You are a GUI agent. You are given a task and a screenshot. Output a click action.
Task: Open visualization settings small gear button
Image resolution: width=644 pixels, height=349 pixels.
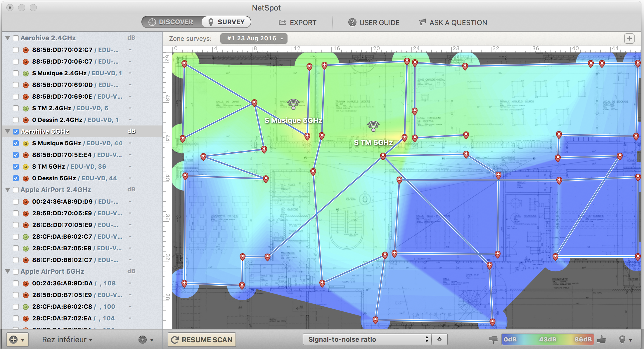point(439,339)
